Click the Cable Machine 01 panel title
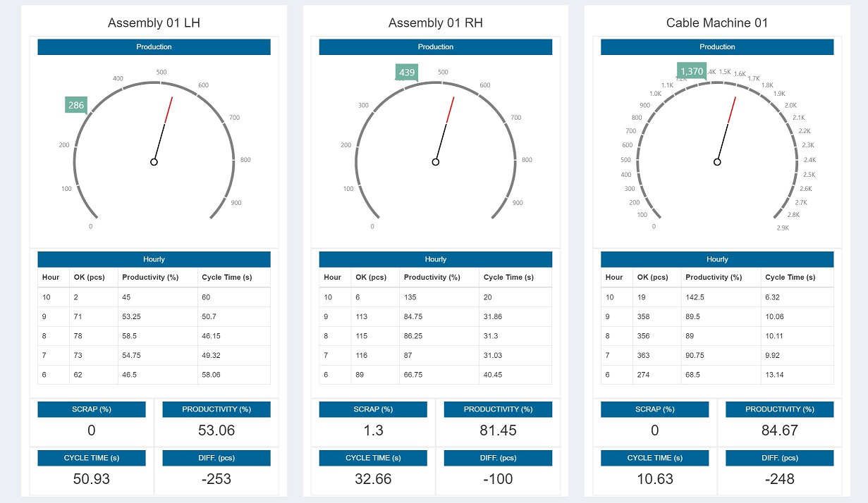Image resolution: width=868 pixels, height=503 pixels. coord(717,23)
